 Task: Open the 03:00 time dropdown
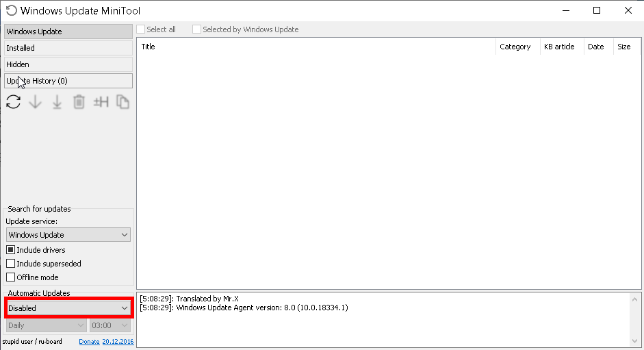(110, 325)
